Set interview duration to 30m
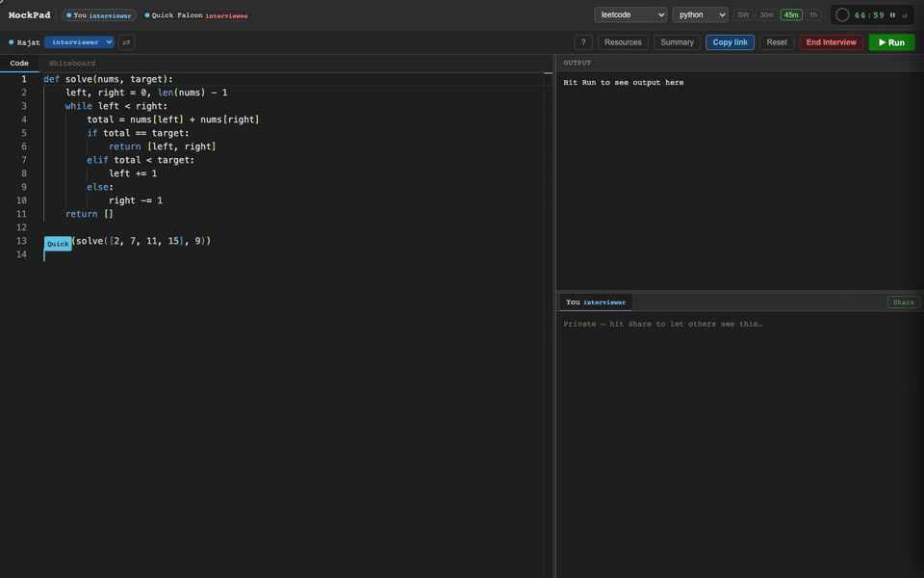This screenshot has width=924, height=578. click(766, 14)
